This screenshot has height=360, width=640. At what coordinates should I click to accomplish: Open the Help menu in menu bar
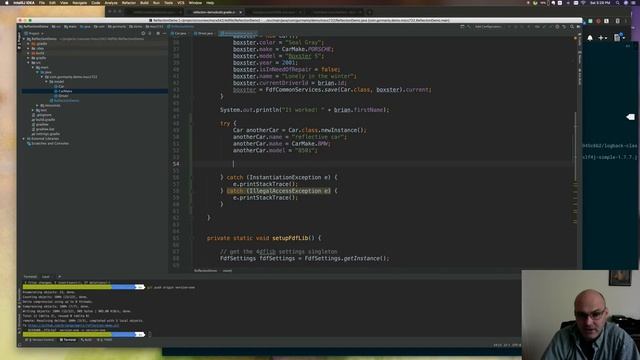click(x=210, y=3)
